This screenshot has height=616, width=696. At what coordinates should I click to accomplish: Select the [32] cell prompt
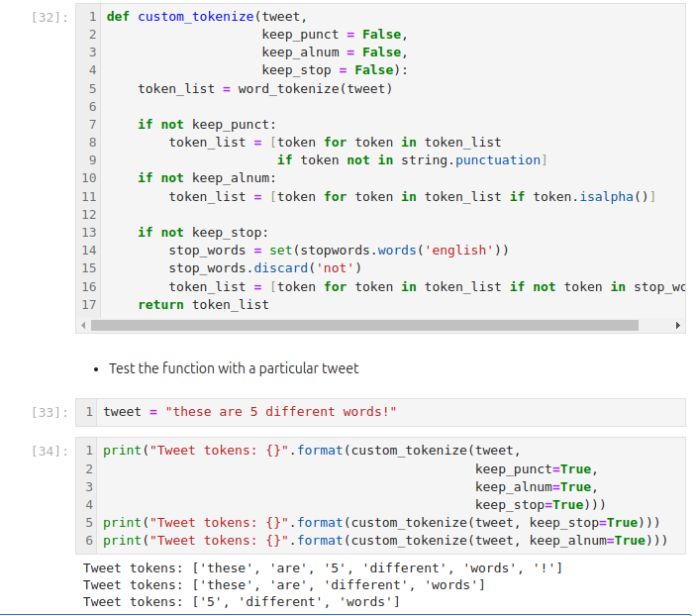click(x=50, y=18)
